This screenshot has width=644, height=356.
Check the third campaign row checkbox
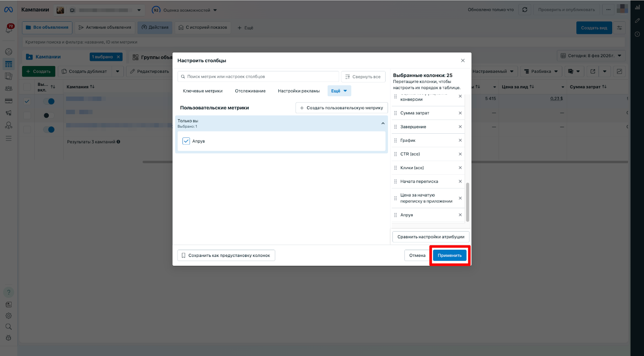27,130
